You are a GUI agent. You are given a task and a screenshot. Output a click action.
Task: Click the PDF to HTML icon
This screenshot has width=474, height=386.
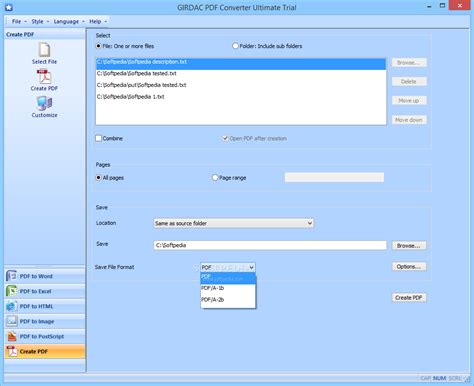point(11,306)
